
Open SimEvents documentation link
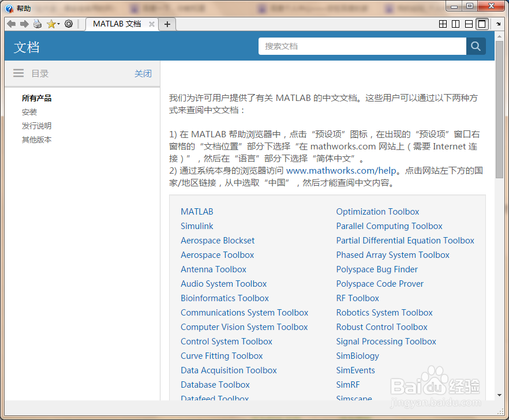point(355,370)
